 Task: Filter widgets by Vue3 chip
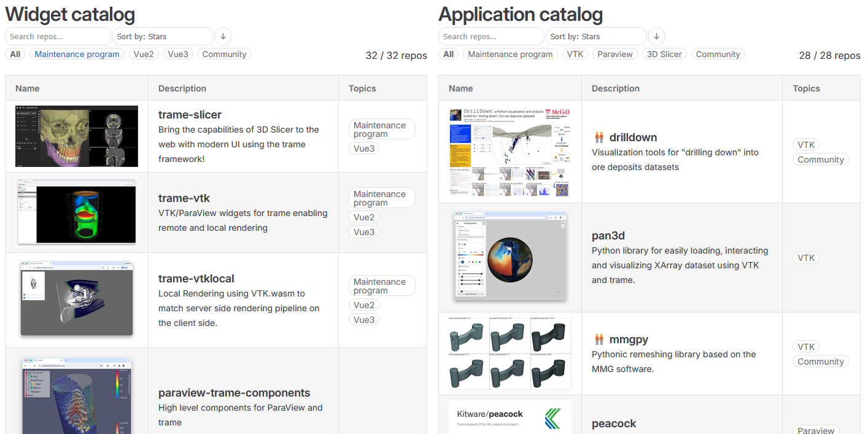click(178, 54)
